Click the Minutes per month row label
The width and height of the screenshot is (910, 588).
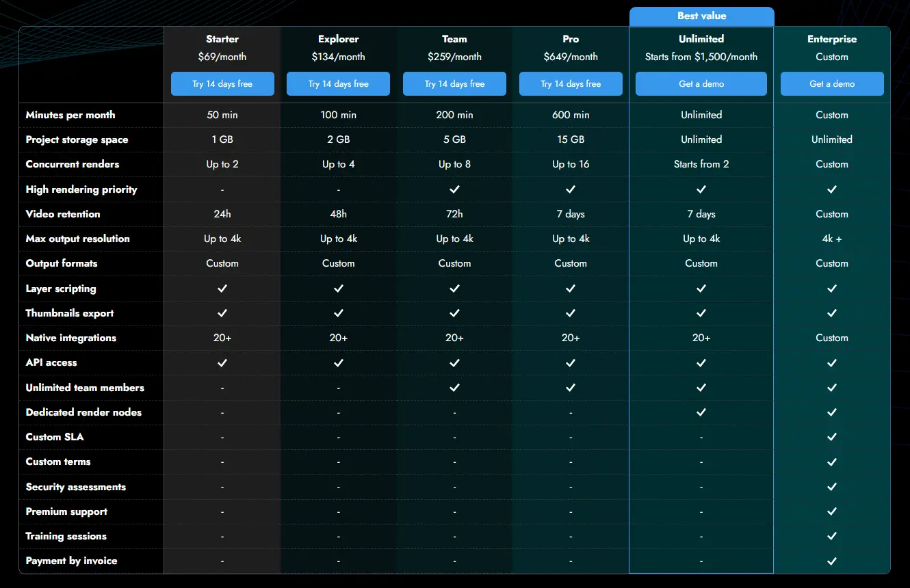pos(70,115)
